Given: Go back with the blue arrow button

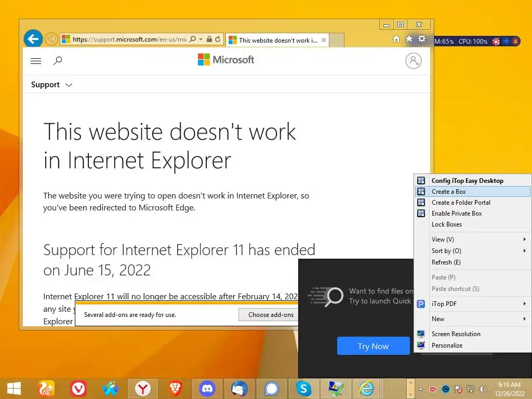Looking at the screenshot, I should (33, 39).
